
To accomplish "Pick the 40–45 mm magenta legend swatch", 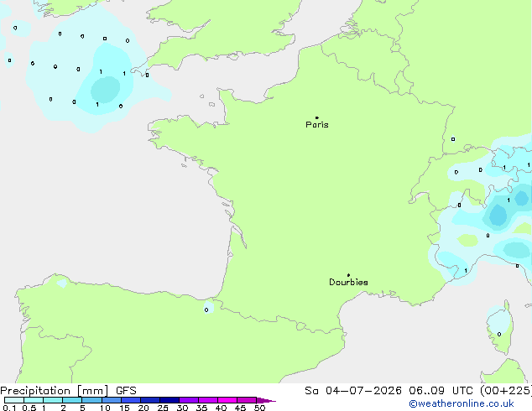I will coord(227,400).
